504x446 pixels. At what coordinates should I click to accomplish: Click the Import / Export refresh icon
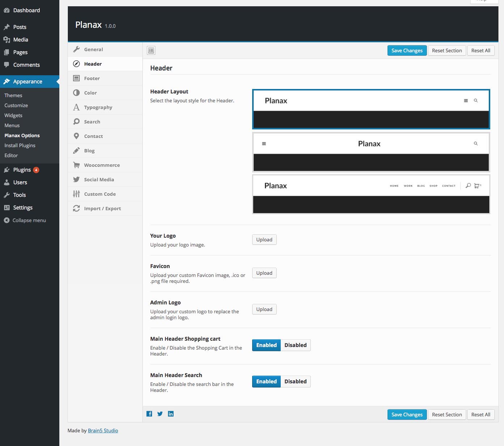tap(76, 208)
